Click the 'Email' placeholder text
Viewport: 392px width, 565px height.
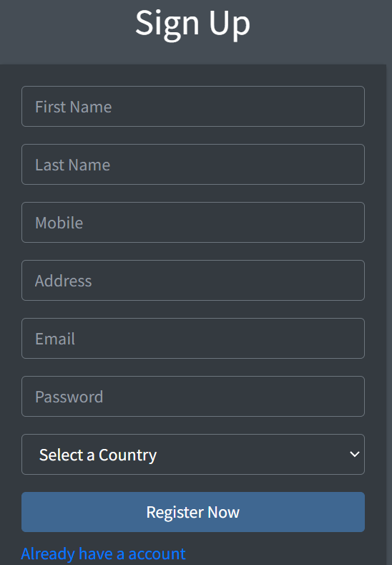(55, 339)
